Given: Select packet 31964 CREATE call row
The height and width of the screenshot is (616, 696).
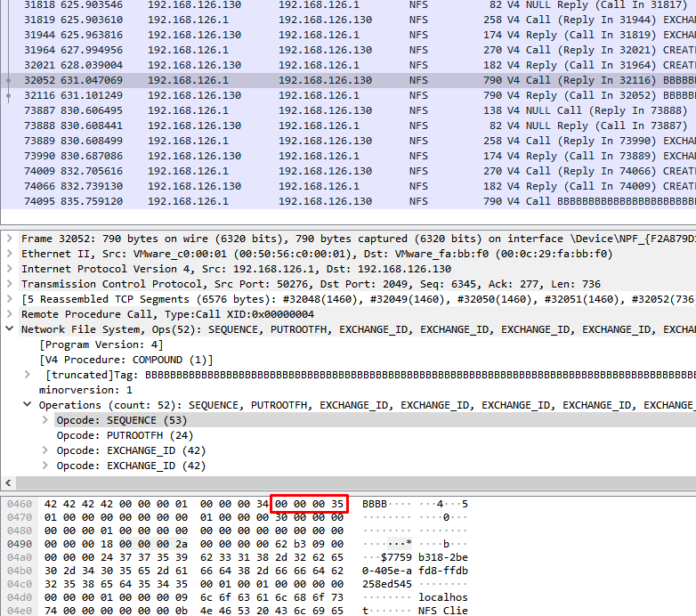Looking at the screenshot, I should [x=348, y=50].
